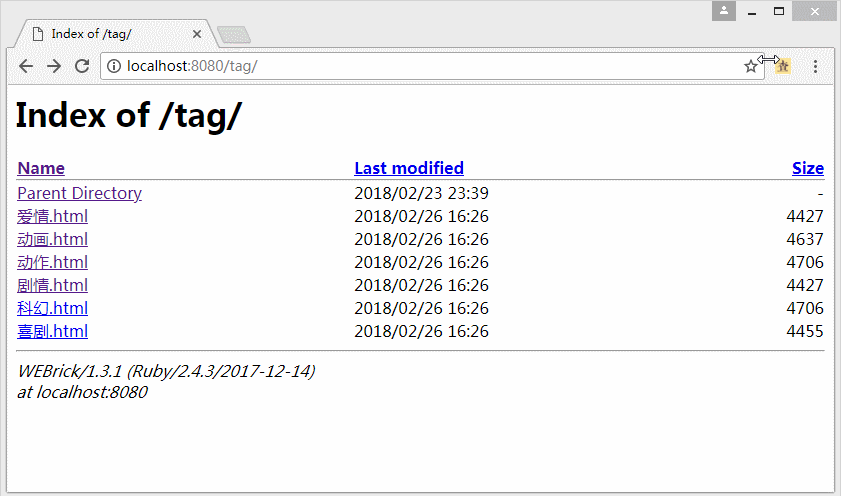This screenshot has width=841, height=496.
Task: Reload the page with the refresh icon
Action: (82, 66)
